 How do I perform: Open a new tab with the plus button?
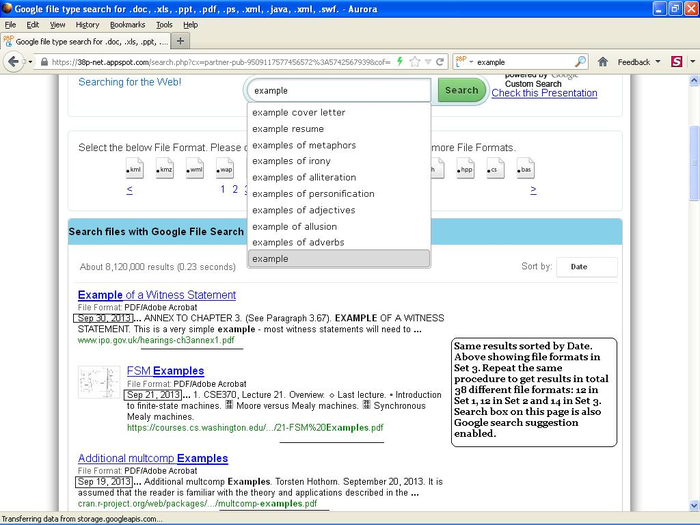coord(180,42)
